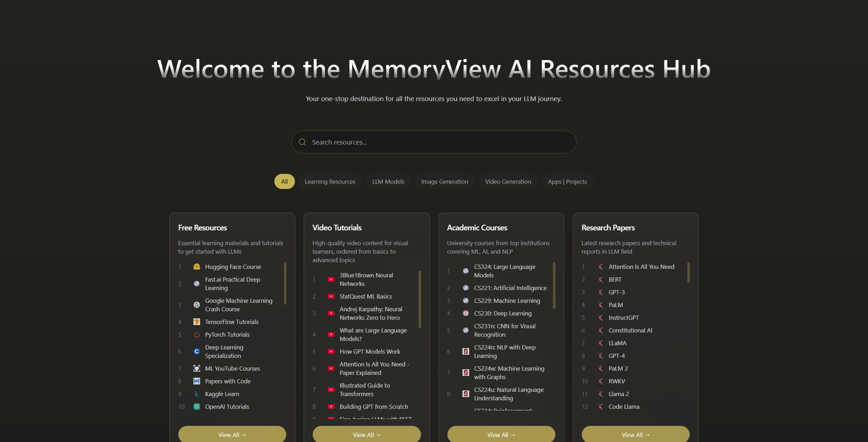Image resolution: width=868 pixels, height=442 pixels.
Task: Select the LLM Models tab
Action: (388, 181)
